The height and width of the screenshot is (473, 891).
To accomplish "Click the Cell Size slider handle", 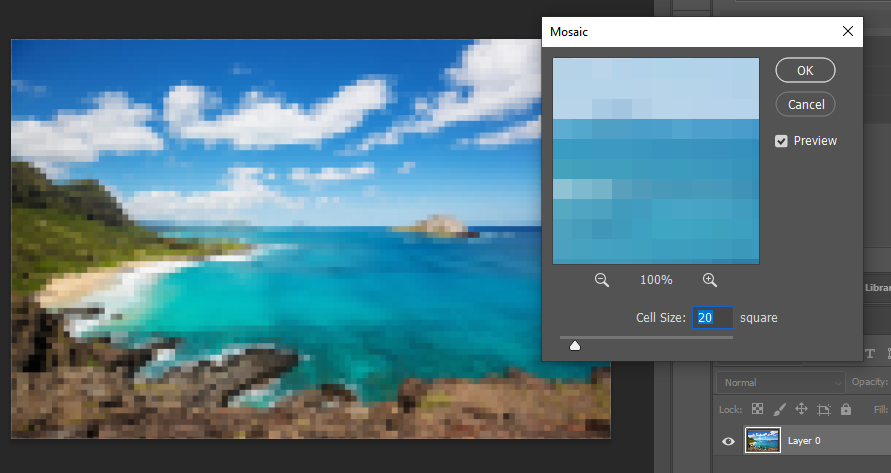I will [575, 346].
